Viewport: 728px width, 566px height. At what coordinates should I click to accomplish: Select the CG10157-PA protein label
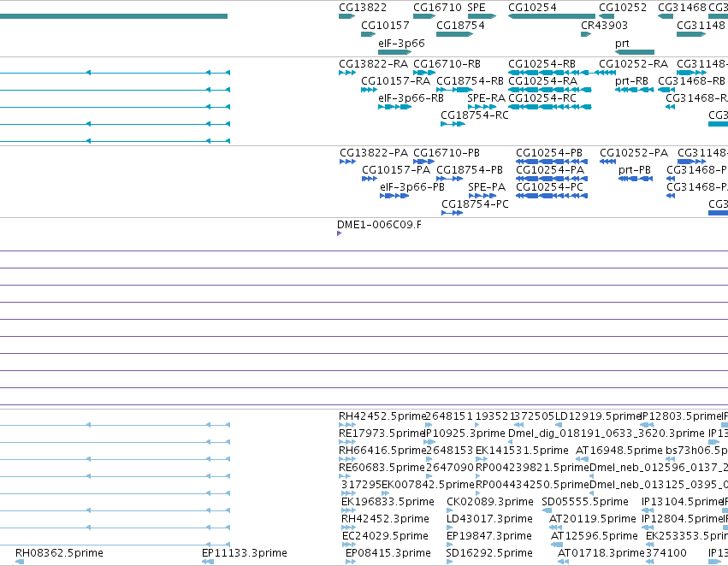(x=396, y=170)
